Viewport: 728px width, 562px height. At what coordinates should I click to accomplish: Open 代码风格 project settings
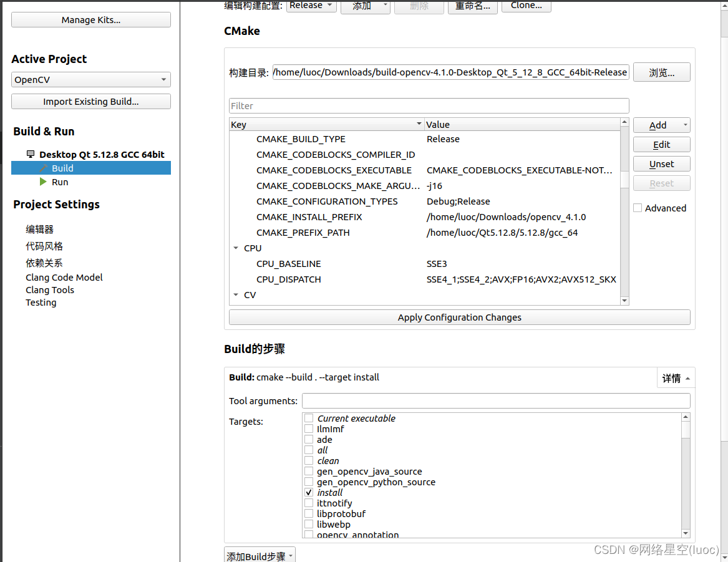pyautogui.click(x=44, y=246)
